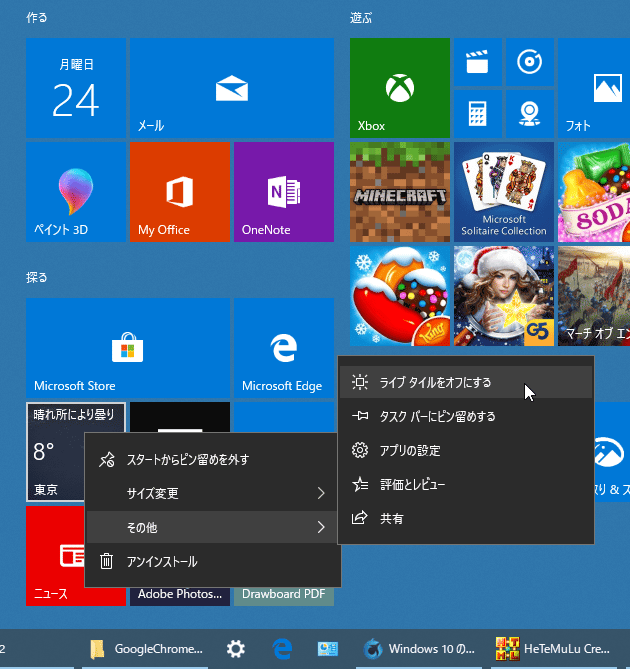
Task: Open アプリの設定 from submenu
Action: 466,451
